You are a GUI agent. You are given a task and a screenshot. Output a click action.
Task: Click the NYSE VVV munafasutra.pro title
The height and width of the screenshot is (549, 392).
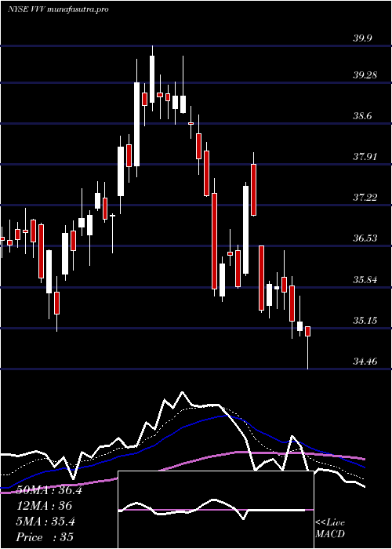[58, 9]
